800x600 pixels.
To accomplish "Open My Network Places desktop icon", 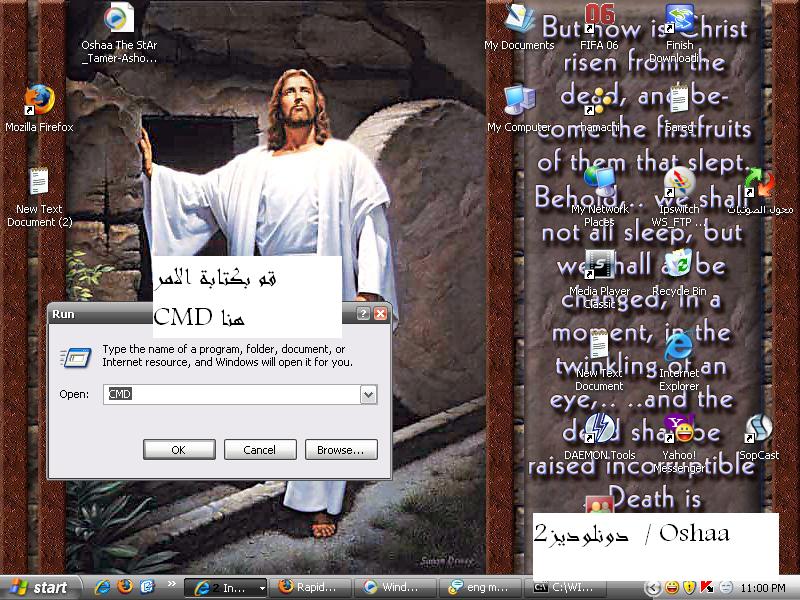I will (599, 182).
